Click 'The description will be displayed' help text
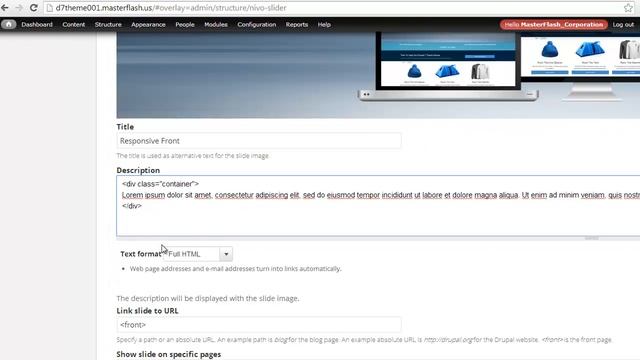This screenshot has height=360, width=640. (x=208, y=298)
